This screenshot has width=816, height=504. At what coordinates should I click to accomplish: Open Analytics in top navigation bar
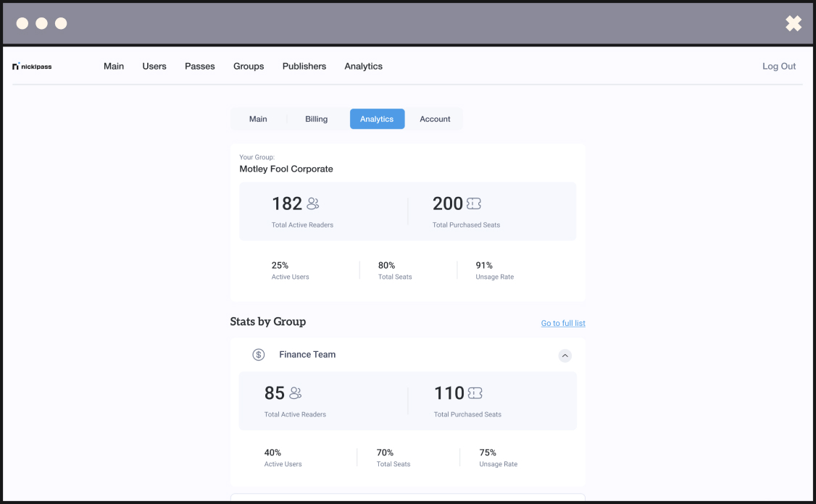click(x=363, y=66)
